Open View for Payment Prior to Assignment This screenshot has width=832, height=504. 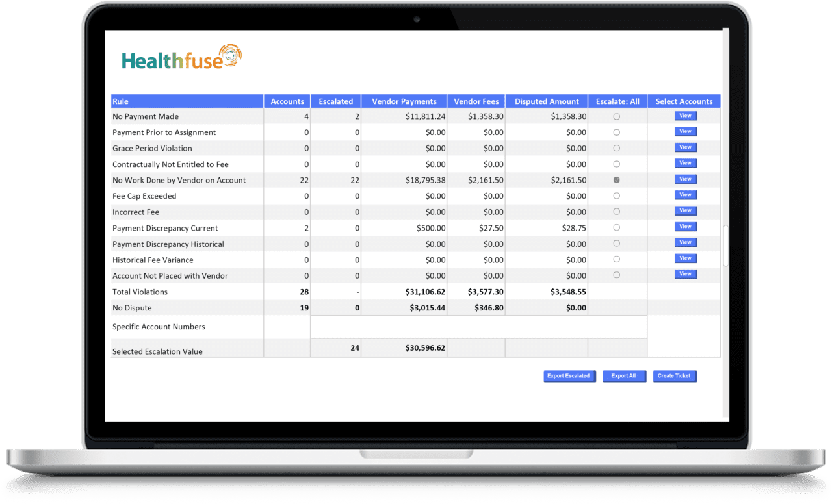685,132
